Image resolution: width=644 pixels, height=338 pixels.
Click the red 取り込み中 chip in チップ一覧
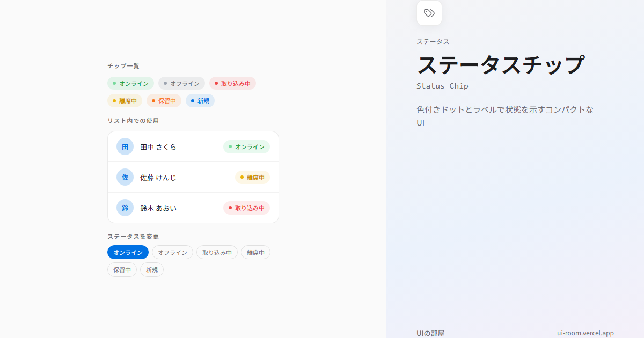coord(232,83)
